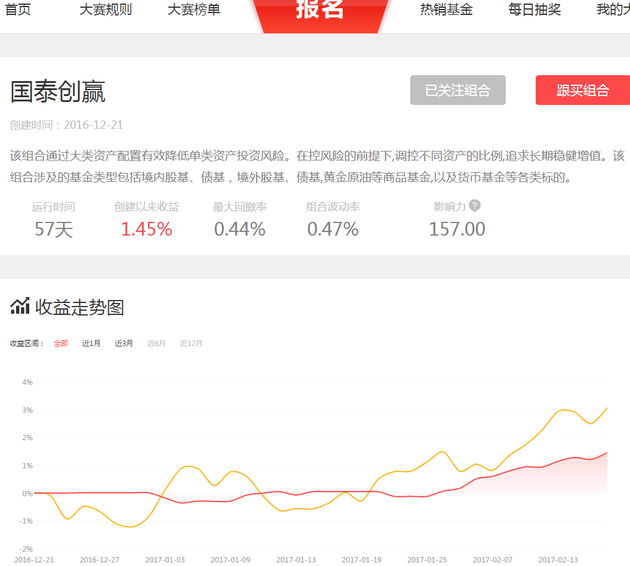630x566 pixels.
Task: Select the 近6月 yield range
Action: click(156, 343)
